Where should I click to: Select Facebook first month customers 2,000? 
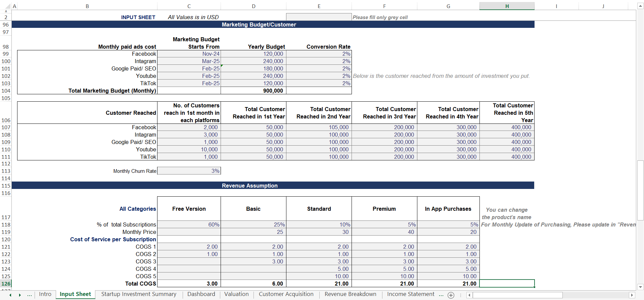[x=189, y=127]
